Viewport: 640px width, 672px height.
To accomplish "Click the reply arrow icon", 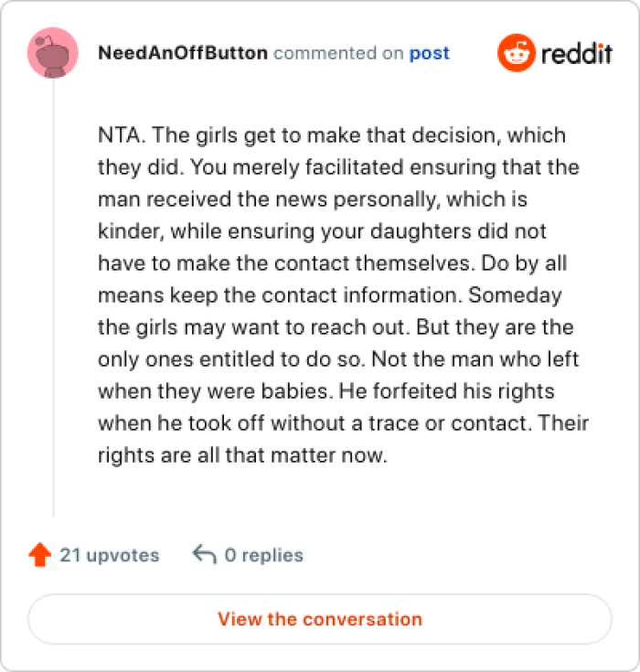I will coord(204,555).
